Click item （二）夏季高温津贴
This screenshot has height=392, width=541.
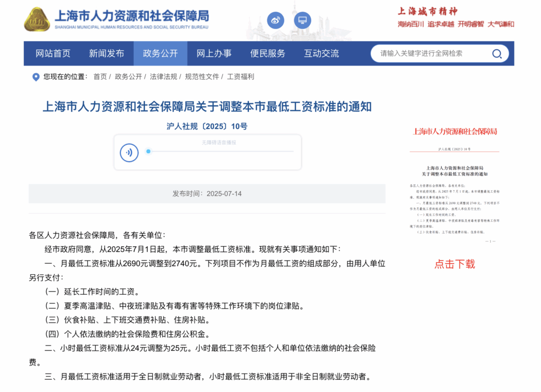175,306
